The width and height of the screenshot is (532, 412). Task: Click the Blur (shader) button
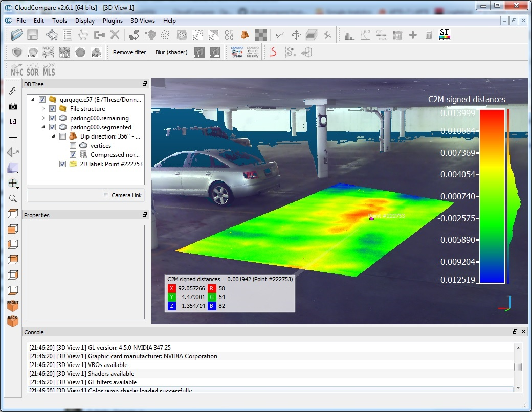coord(171,52)
